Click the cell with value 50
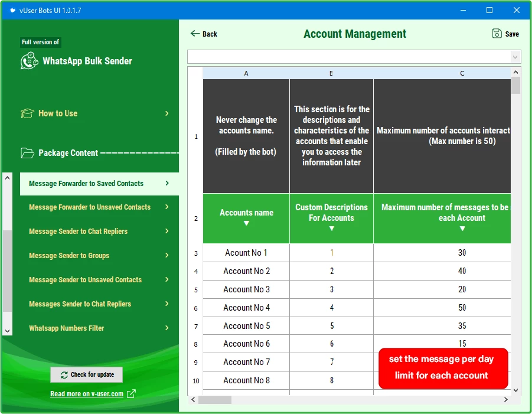This screenshot has height=414, width=532. 442,308
